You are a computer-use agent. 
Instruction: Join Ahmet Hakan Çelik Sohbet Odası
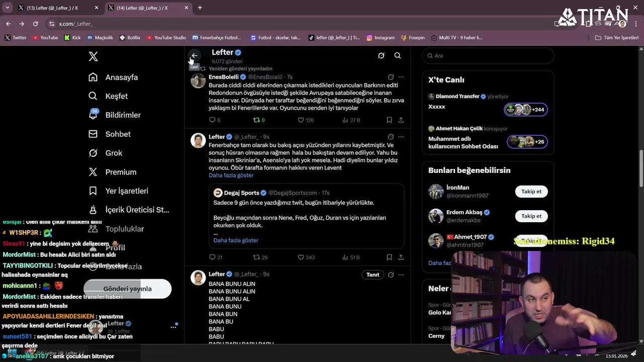(x=527, y=142)
